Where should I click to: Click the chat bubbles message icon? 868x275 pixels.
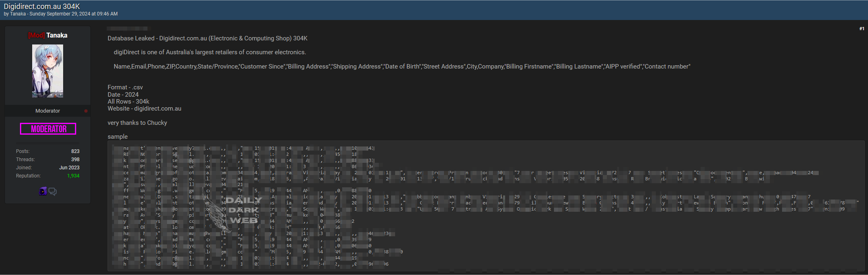click(53, 191)
